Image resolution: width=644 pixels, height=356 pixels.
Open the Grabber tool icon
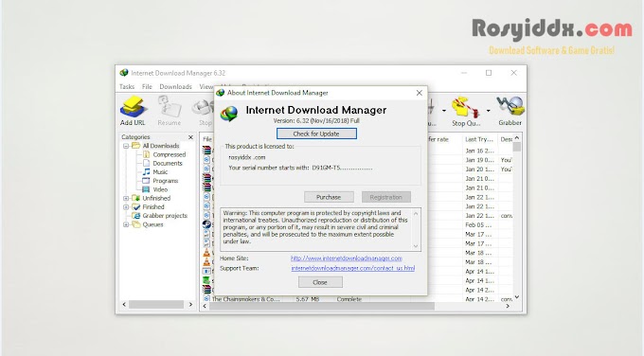pos(510,111)
